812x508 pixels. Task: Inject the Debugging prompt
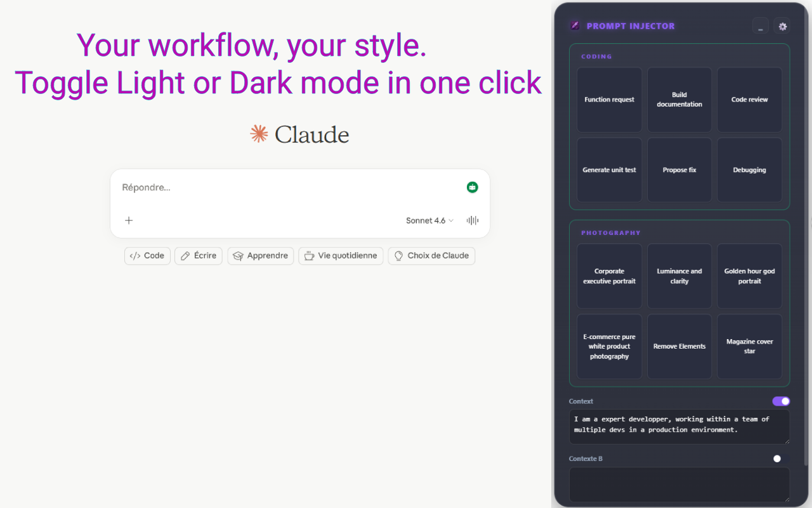[750, 170]
